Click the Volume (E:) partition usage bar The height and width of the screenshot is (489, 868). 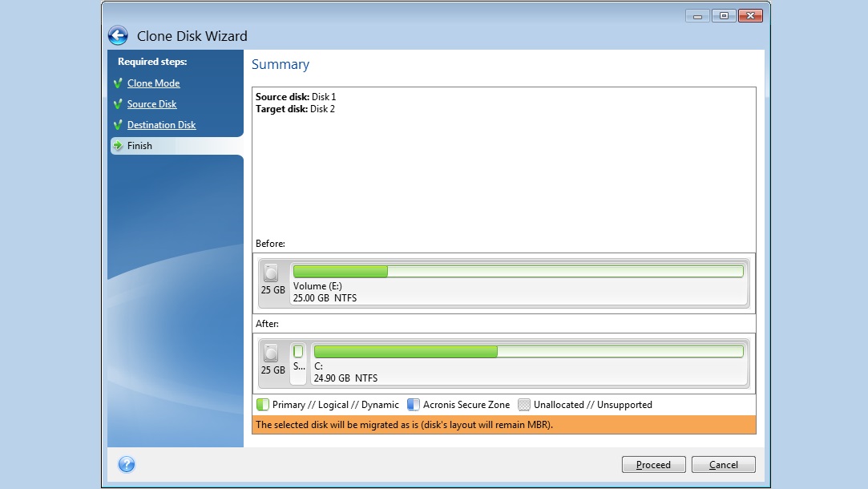coord(518,272)
